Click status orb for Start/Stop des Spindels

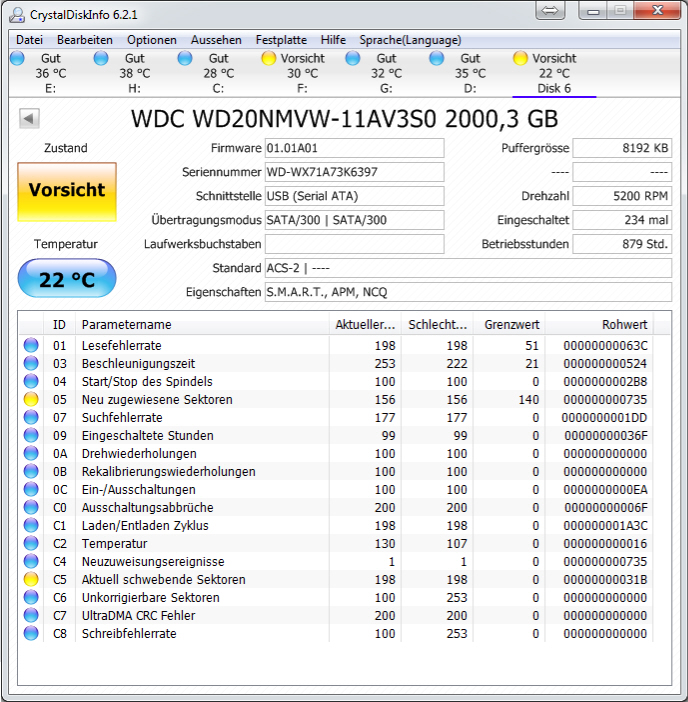pyautogui.click(x=31, y=381)
